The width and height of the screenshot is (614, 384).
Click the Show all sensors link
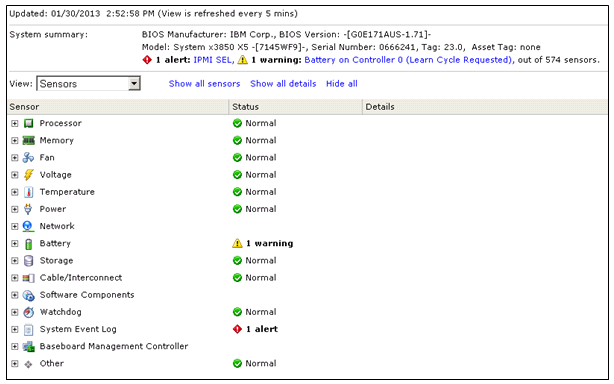[204, 84]
